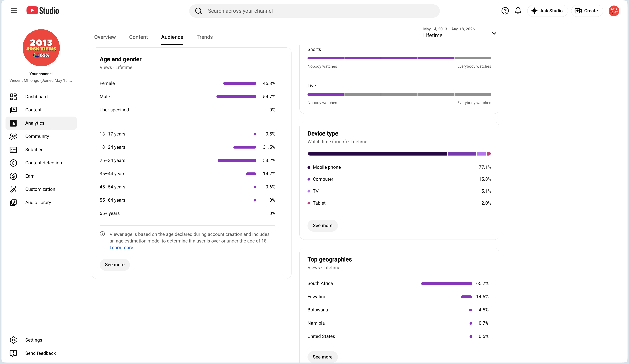Open the hamburger navigation menu
Viewport: 629px width, 364px height.
(14, 11)
